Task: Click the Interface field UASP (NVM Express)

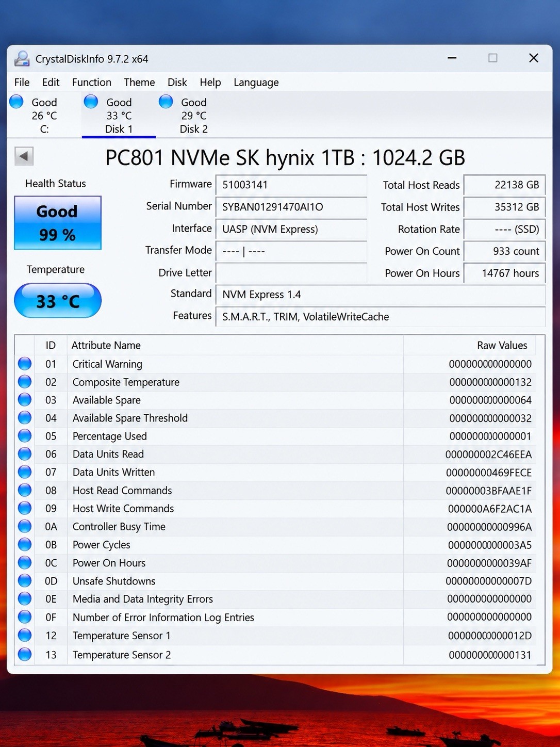Action: pyautogui.click(x=291, y=229)
